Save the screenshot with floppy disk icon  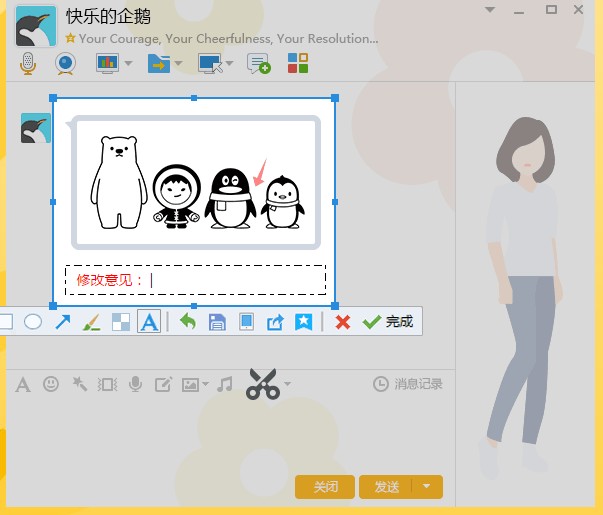point(217,322)
